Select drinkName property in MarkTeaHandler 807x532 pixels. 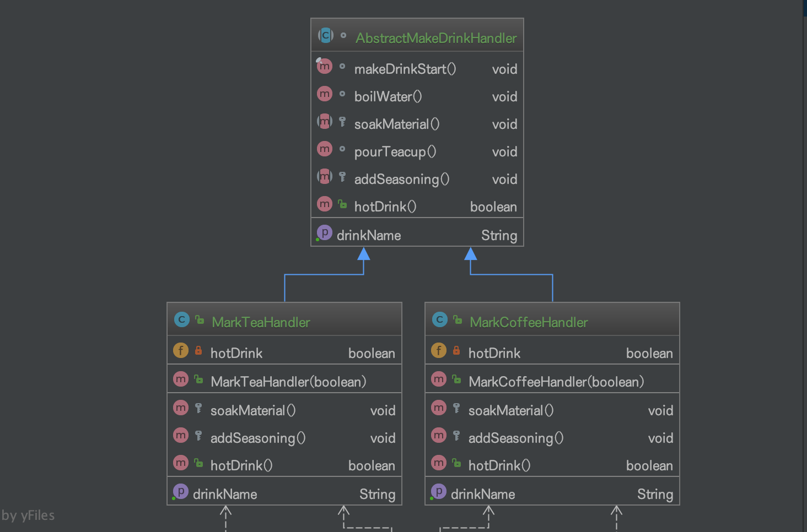click(225, 494)
